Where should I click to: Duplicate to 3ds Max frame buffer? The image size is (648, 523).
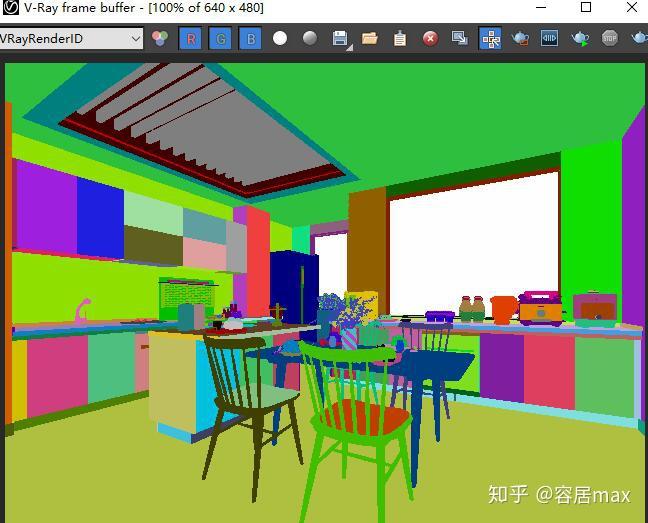tap(460, 38)
